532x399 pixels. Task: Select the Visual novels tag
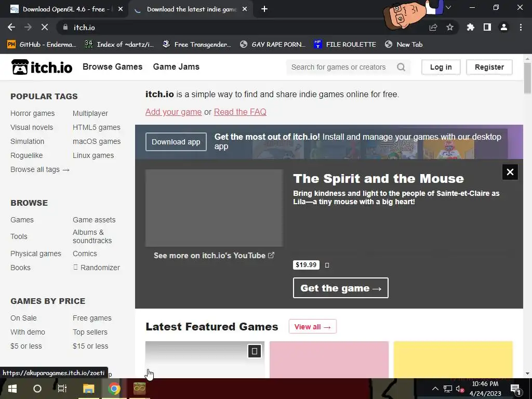pos(32,127)
